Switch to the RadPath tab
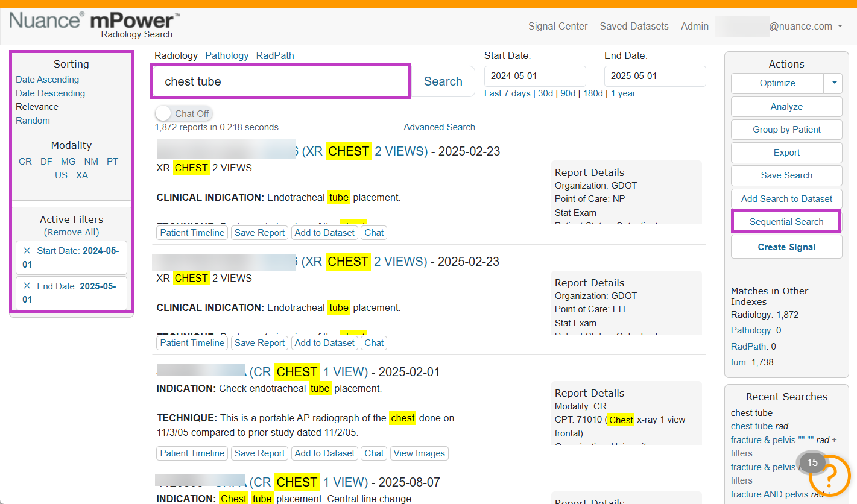Screen dimensions: 857x504 tap(275, 55)
